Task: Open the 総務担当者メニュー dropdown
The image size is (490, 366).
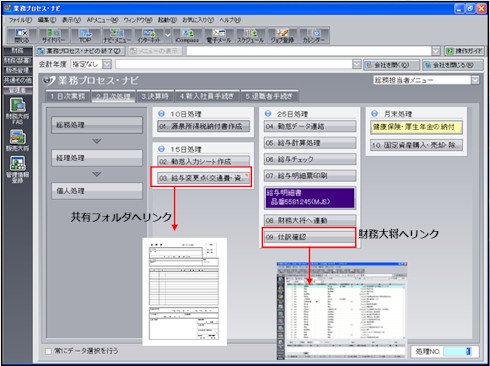Action: point(475,80)
